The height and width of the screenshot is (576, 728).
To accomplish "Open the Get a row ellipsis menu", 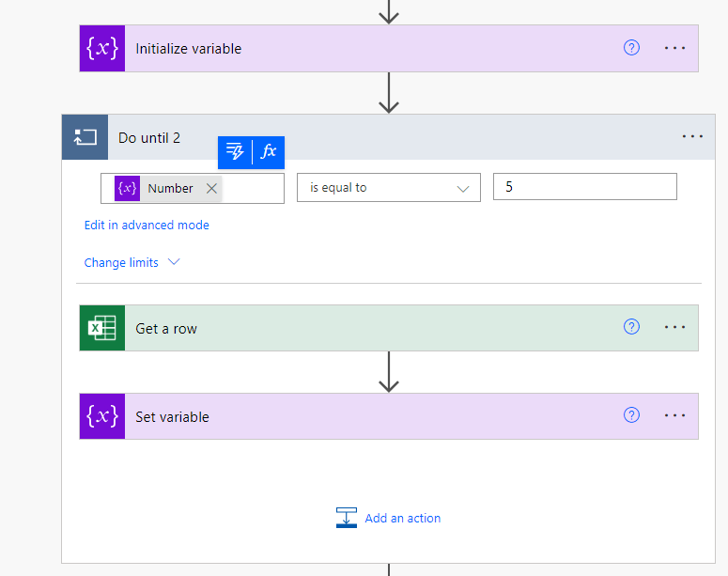I will 674,327.
